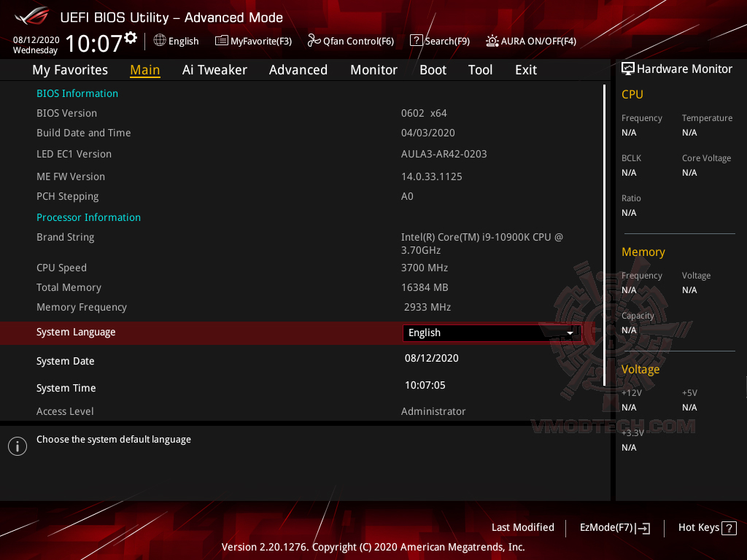Screen dimensions: 747x560
Task: Open Search(F9) function
Action: [x=440, y=41]
